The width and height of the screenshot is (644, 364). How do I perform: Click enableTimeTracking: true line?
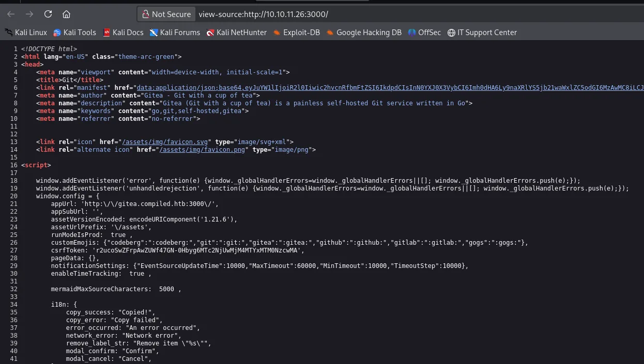101,274
